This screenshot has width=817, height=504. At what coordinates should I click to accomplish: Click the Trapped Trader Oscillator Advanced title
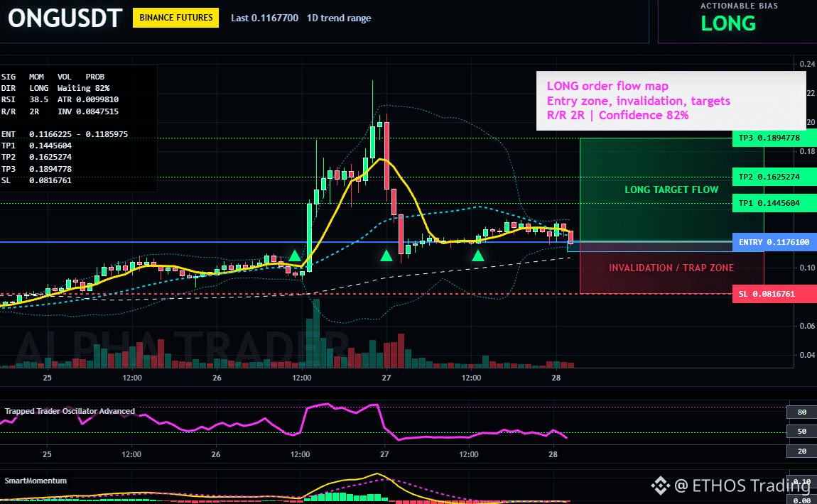[x=70, y=411]
